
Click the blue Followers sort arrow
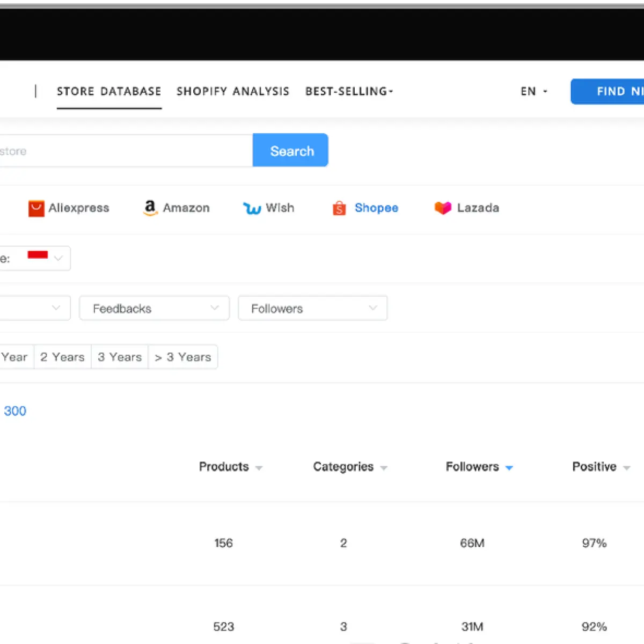click(509, 468)
